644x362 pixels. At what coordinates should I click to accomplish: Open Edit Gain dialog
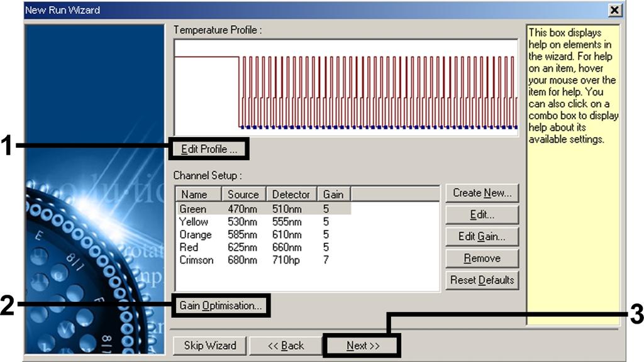click(x=482, y=236)
